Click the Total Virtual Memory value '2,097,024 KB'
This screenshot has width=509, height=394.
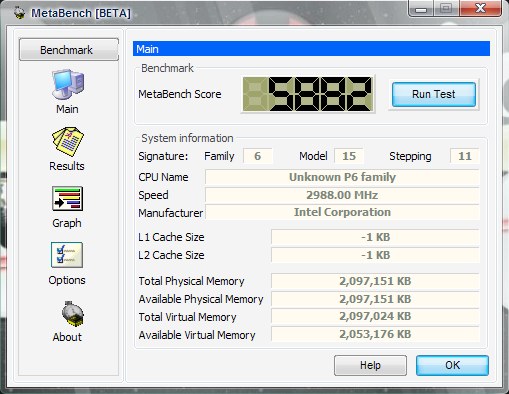375,316
